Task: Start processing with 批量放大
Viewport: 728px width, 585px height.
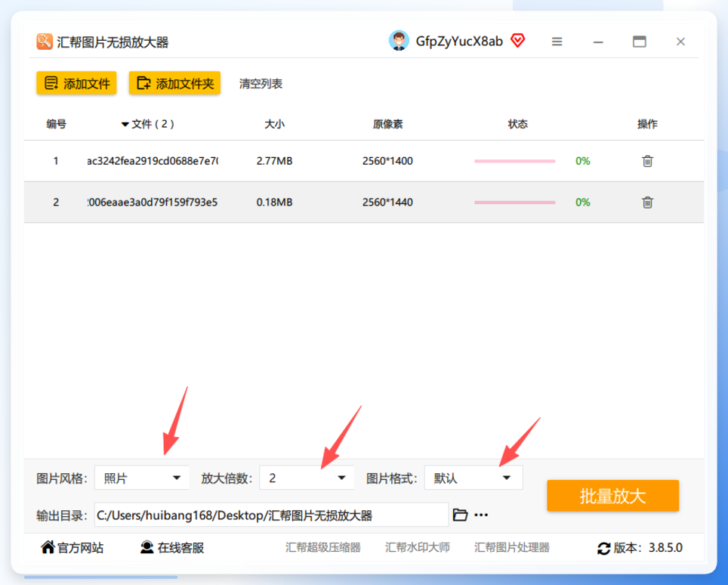Action: click(613, 496)
